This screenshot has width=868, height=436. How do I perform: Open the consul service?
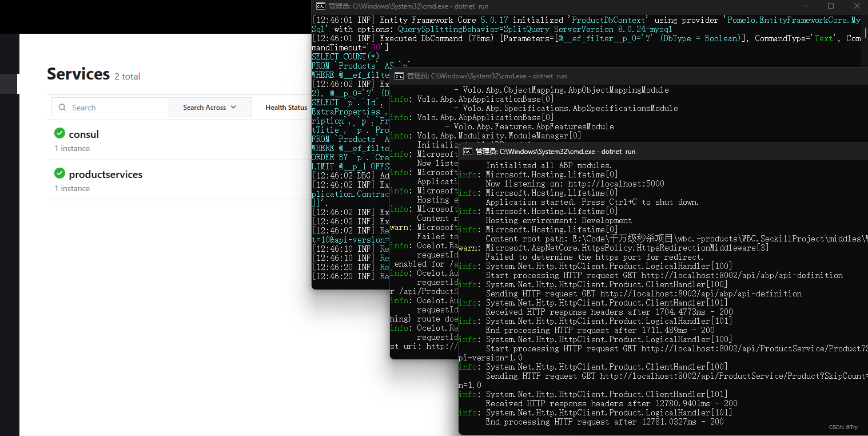click(84, 134)
